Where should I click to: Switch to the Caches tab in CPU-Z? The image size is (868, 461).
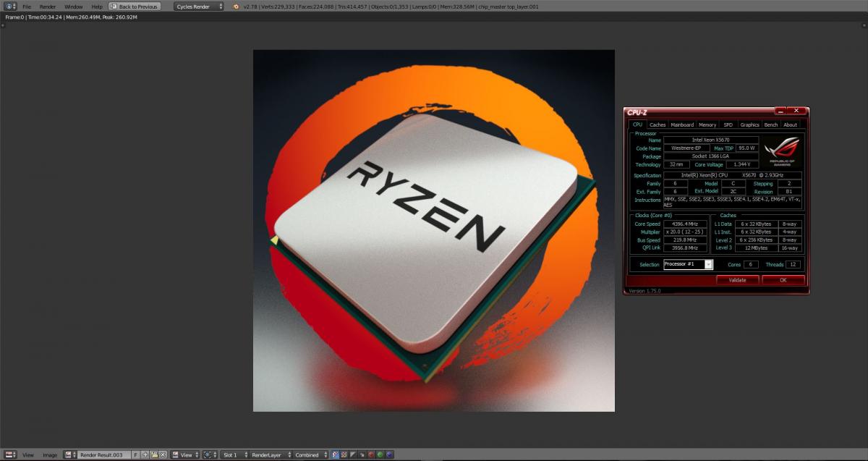coord(658,124)
